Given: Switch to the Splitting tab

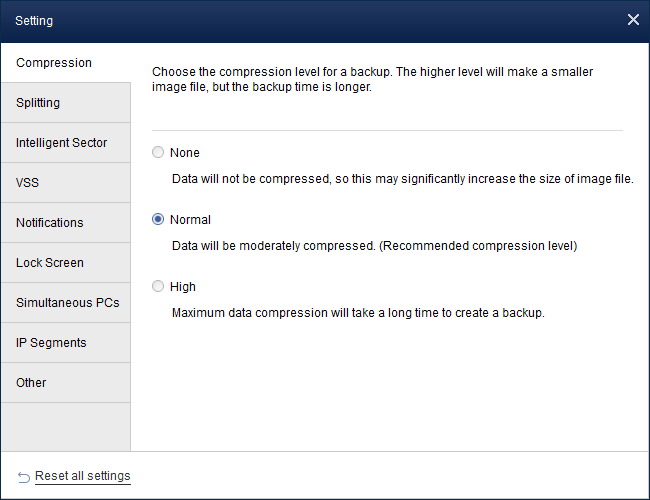Looking at the screenshot, I should tap(38, 103).
